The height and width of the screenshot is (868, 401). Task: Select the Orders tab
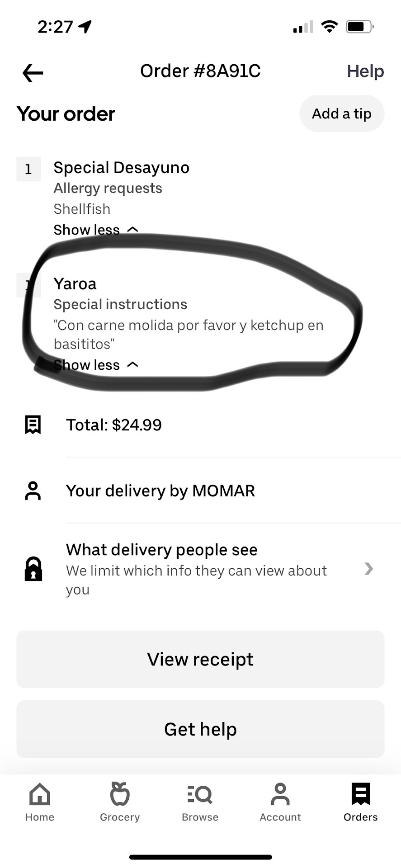tap(360, 802)
